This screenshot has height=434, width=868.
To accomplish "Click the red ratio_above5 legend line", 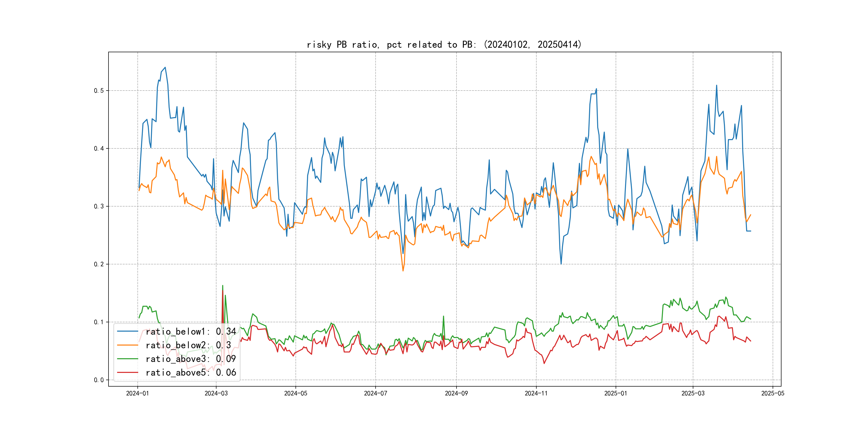I will (x=127, y=372).
